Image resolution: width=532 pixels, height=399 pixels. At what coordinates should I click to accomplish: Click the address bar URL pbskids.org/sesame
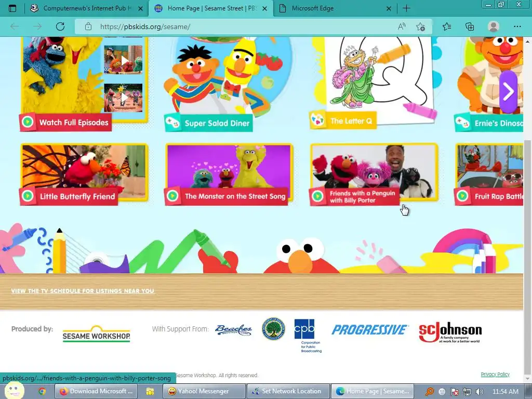pyautogui.click(x=145, y=26)
